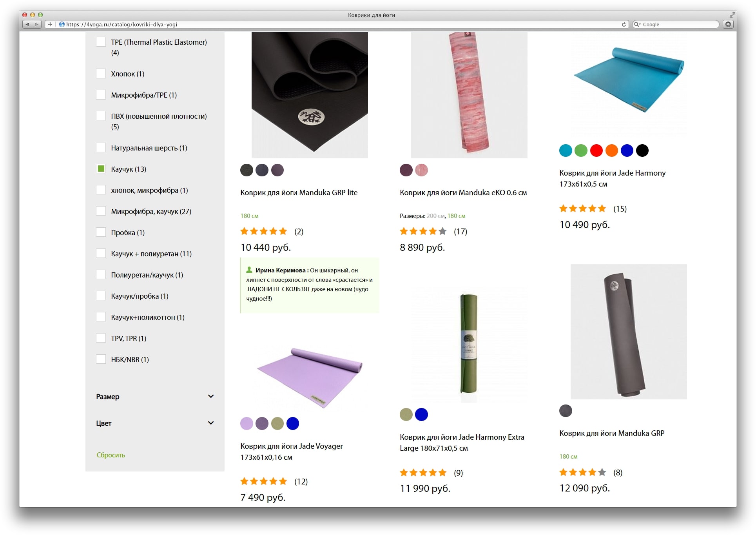Open Коврик для йоги Manduka GRP lite link
Image resolution: width=756 pixels, height=535 pixels.
[299, 192]
